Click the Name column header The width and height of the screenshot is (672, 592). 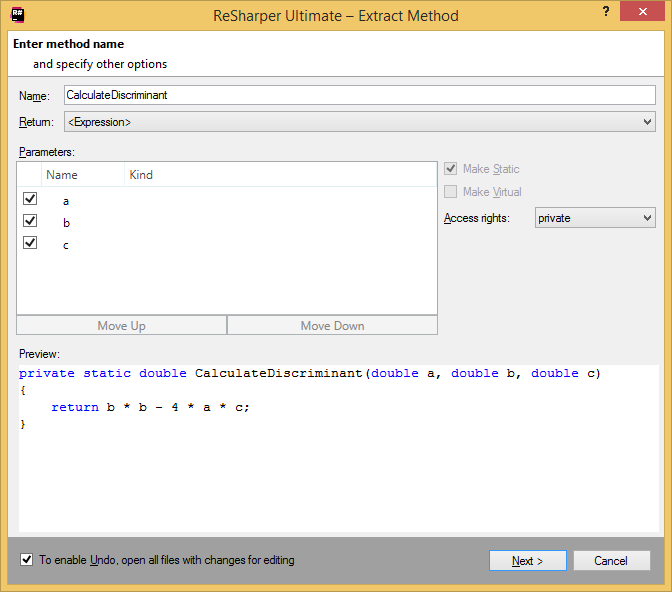point(62,174)
